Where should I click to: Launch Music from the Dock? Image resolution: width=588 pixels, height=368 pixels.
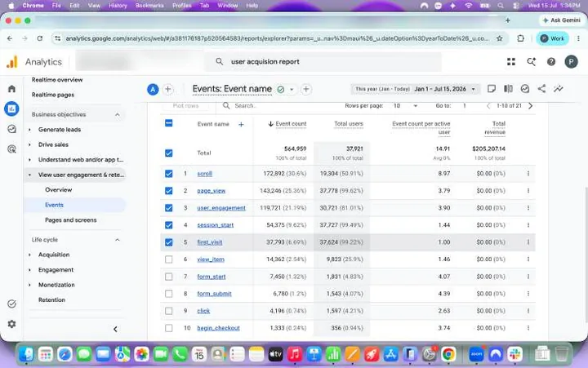coord(295,354)
